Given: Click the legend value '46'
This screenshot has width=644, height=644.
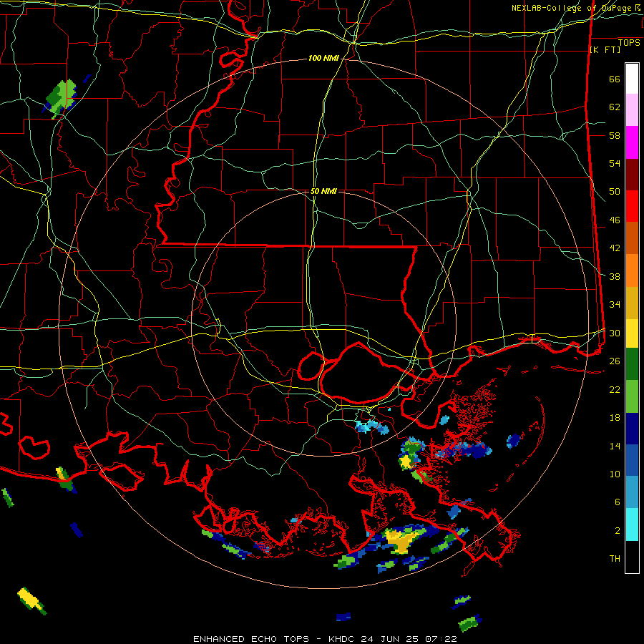Looking at the screenshot, I should coord(615,220).
